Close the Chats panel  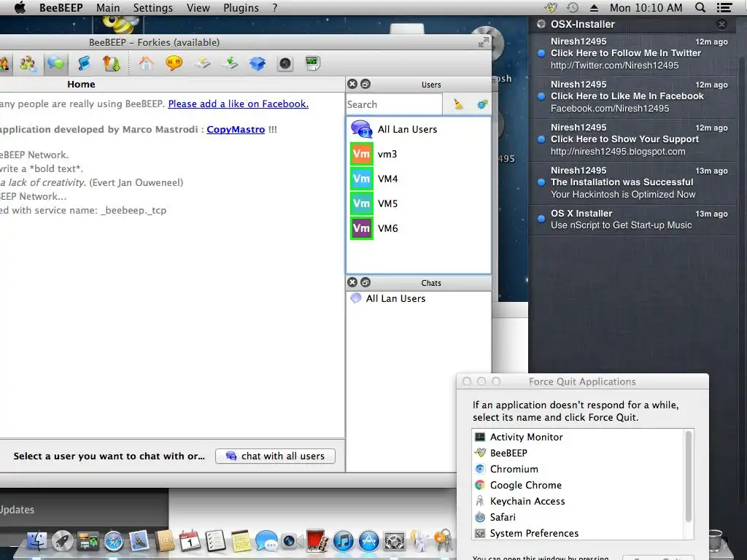tap(352, 282)
